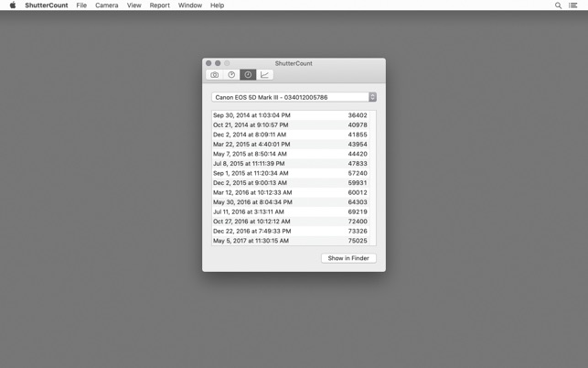Open Notification Center list icon
This screenshot has height=368, width=588.
tap(572, 5)
